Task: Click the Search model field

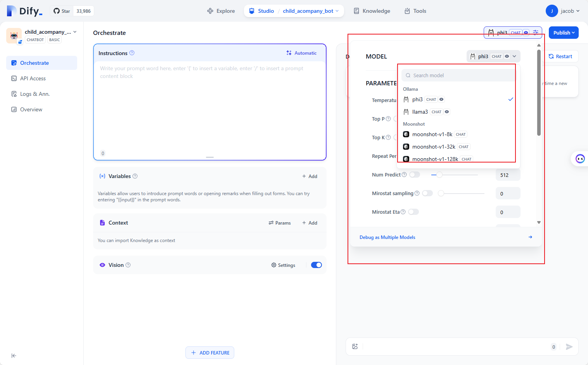Action: (458, 75)
